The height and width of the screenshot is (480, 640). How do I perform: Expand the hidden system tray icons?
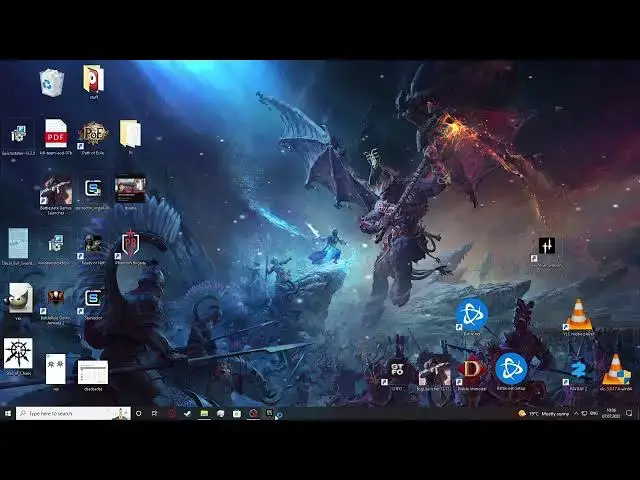coord(576,413)
